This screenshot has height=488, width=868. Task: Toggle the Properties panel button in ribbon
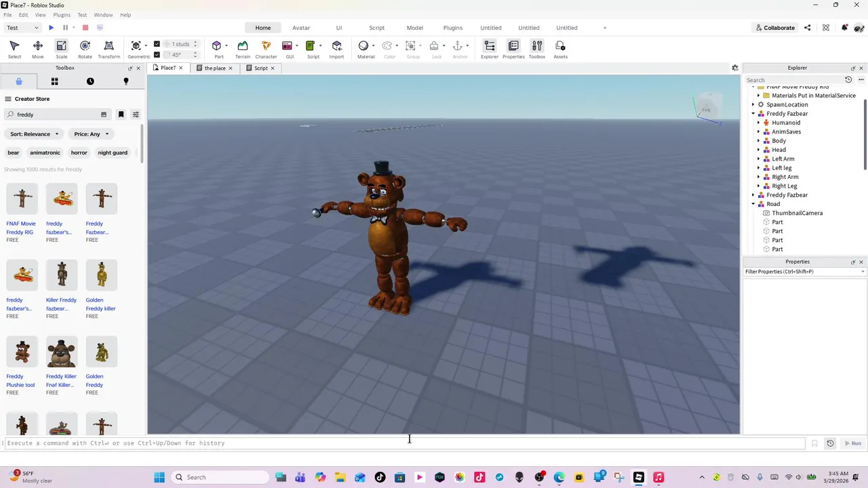coord(513,49)
